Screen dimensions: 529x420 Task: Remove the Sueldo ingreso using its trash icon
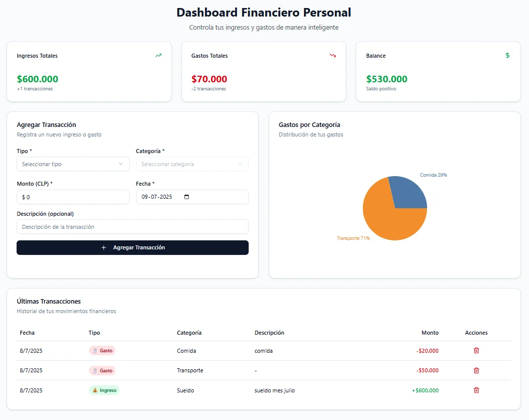[476, 390]
